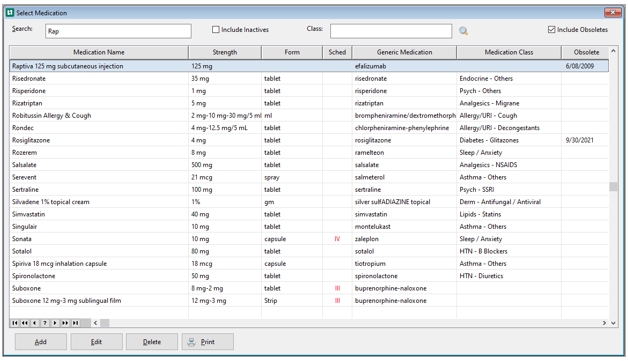
Task: Click the vertical scrollbar down arrow
Action: (x=613, y=323)
